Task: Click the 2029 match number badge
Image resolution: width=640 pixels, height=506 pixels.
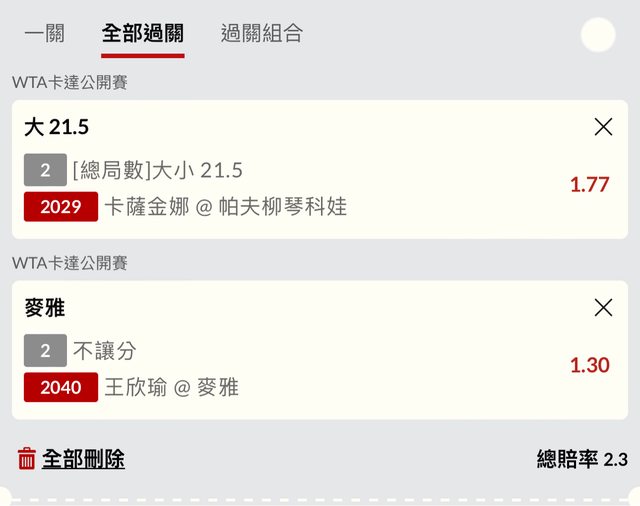Action: coord(61,207)
